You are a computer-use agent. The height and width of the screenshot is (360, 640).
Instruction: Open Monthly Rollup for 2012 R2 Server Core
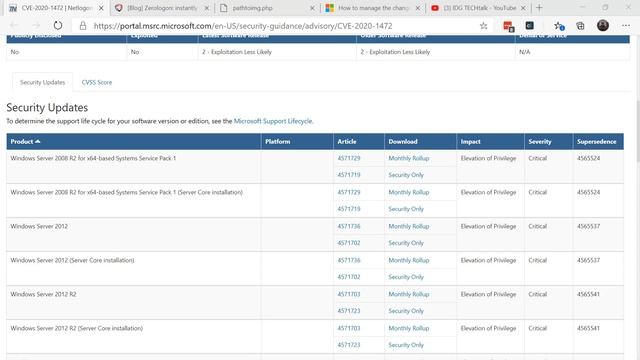pyautogui.click(x=409, y=328)
